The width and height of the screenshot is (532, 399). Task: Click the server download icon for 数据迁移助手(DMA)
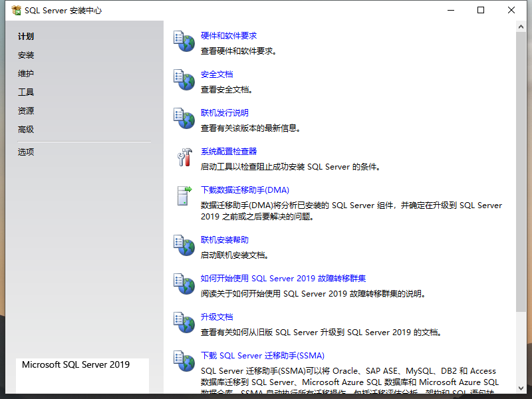click(184, 196)
